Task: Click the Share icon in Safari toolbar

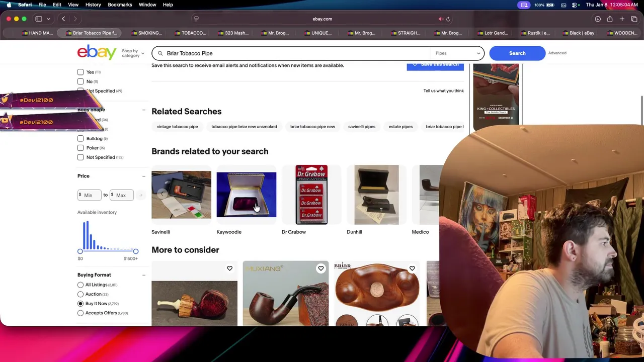Action: (x=610, y=19)
